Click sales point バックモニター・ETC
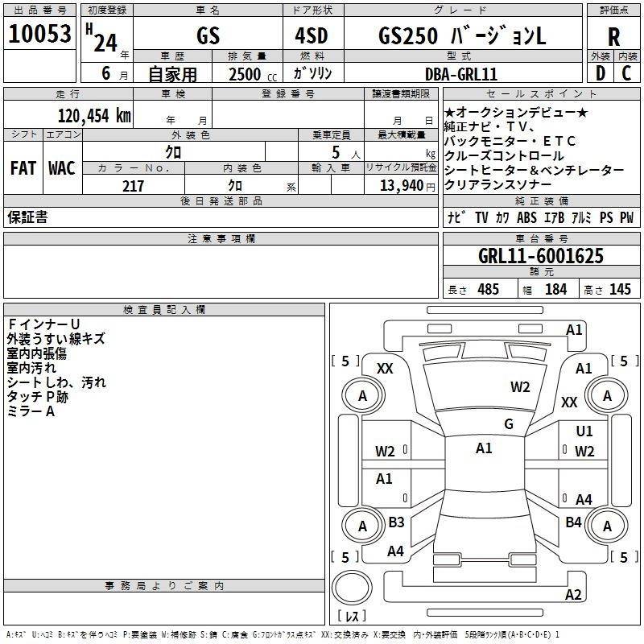644x644 pixels. pos(510,142)
